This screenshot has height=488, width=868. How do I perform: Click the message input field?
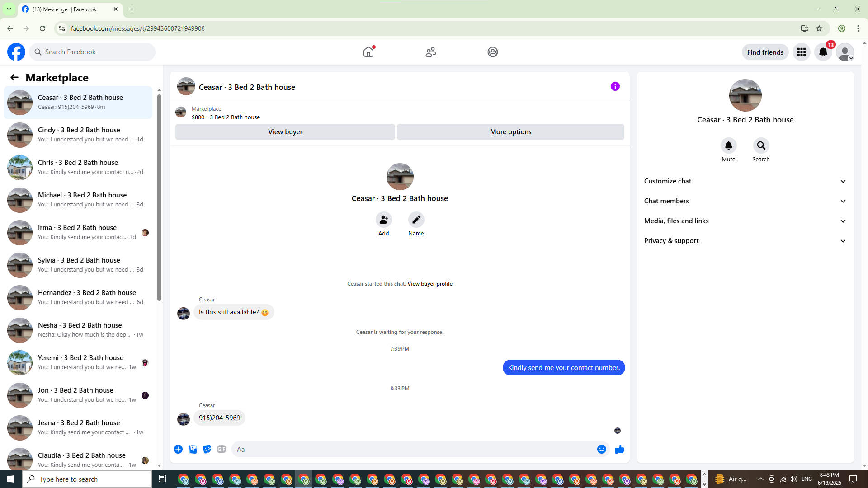(x=414, y=449)
